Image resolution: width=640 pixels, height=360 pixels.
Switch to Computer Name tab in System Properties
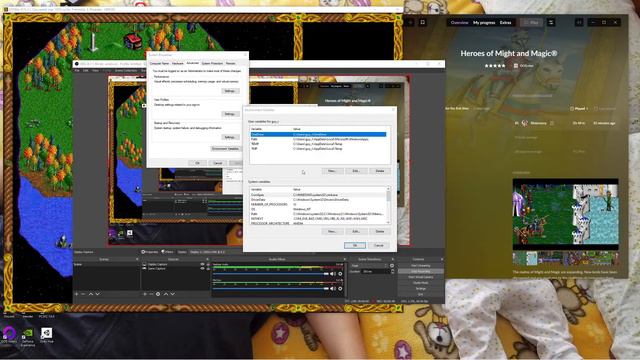tap(159, 63)
